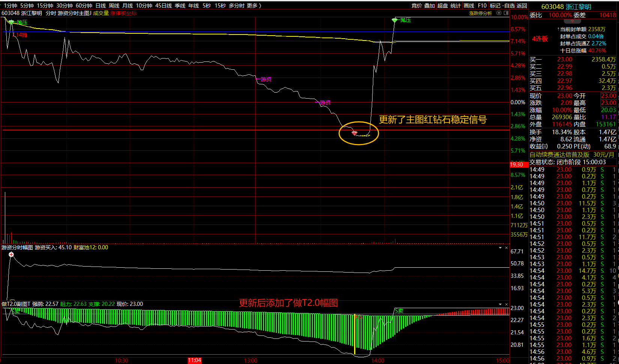Image resolution: width=619 pixels, height=364 pixels.
Task: Collapse the order panel with red chevron
Action: coord(572,21)
